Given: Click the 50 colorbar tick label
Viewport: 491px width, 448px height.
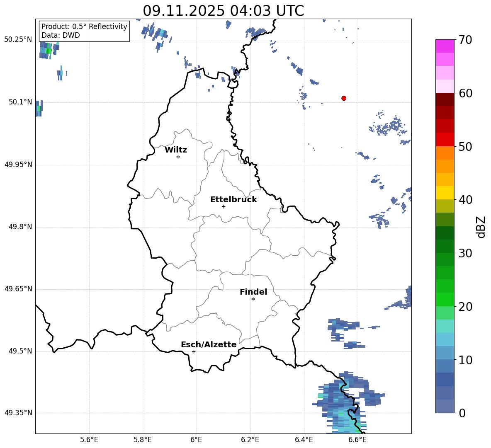Looking at the screenshot, I should click(x=465, y=147).
